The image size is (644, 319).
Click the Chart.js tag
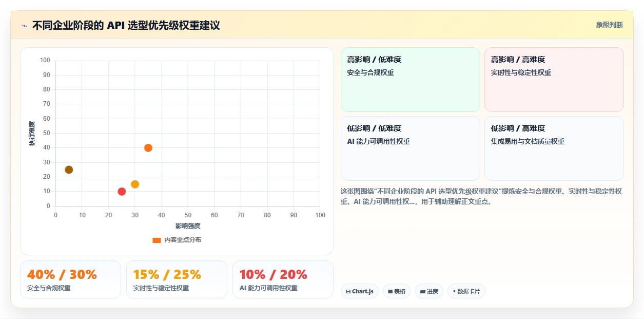360,291
